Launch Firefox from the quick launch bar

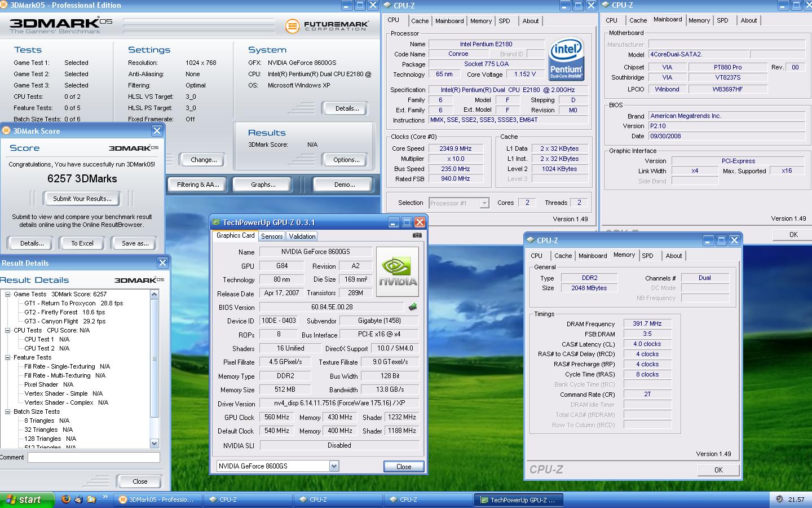click(66, 499)
